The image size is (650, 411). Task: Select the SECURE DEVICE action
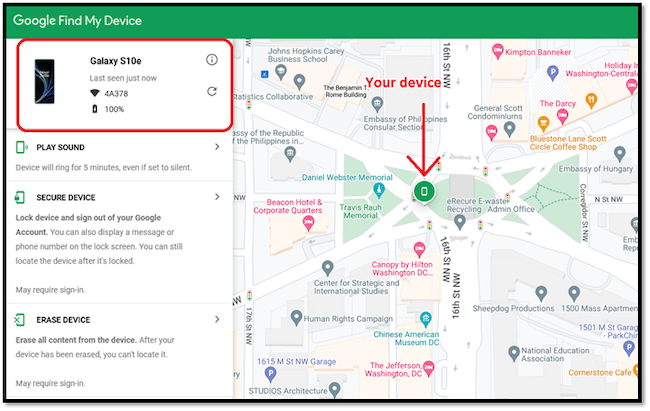(x=65, y=198)
